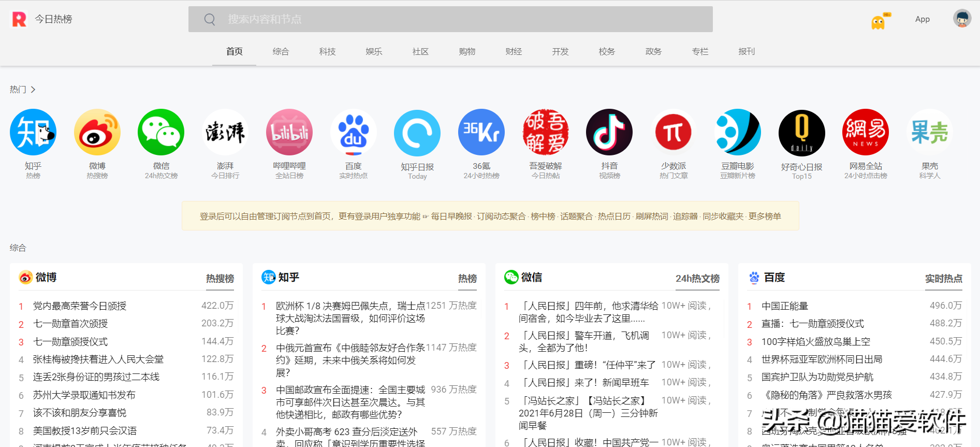Open Baidu item 国宾护卫队为功勋党员护航
The width and height of the screenshot is (980, 447).
(x=817, y=377)
